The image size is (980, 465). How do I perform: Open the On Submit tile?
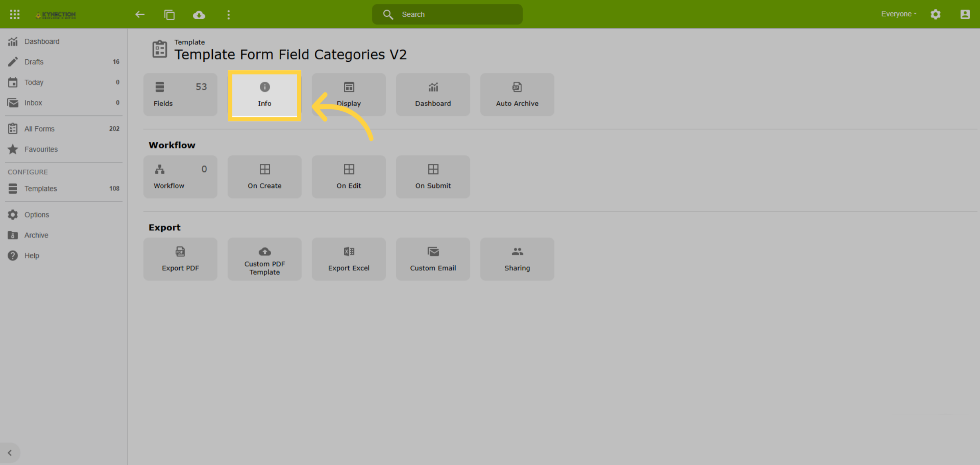pyautogui.click(x=433, y=177)
